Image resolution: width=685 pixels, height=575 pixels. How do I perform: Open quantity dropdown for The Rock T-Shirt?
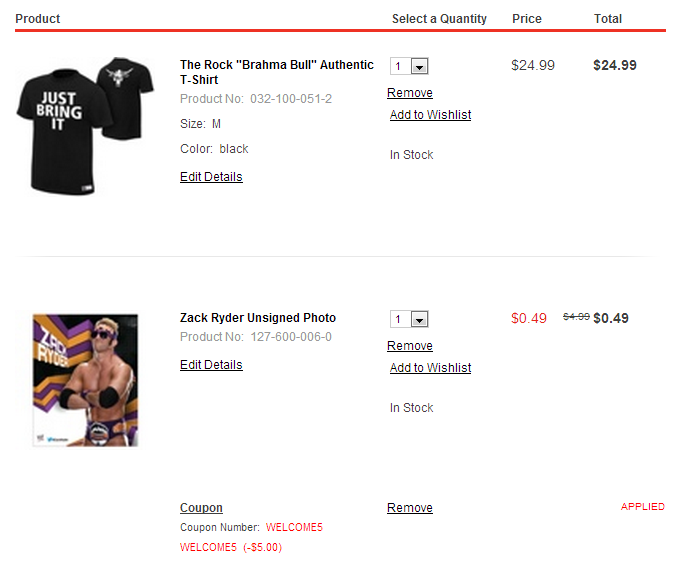click(410, 66)
